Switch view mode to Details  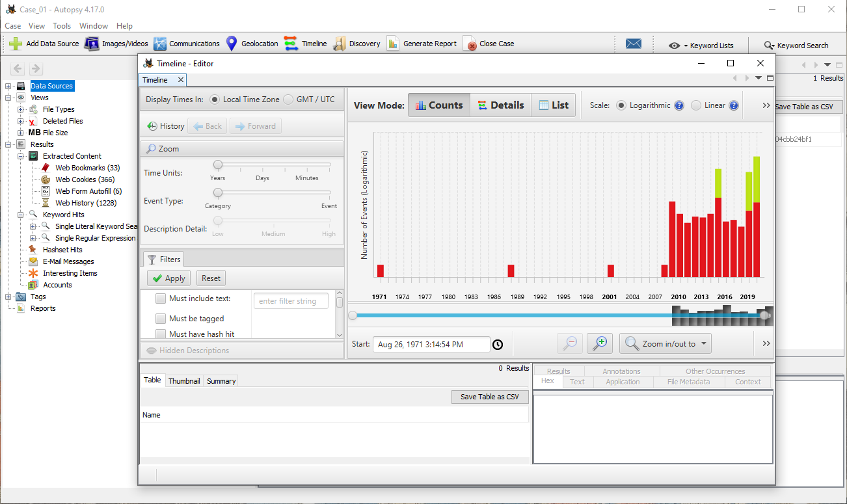point(500,105)
